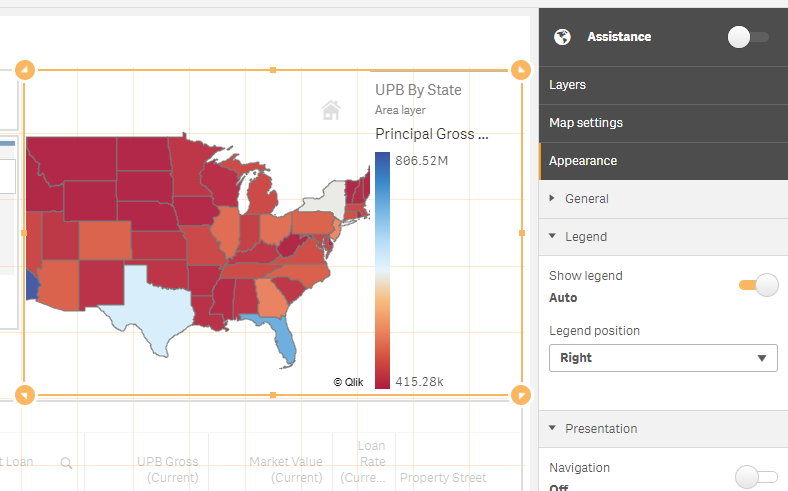
Task: Collapse the Legend section
Action: coord(585,237)
